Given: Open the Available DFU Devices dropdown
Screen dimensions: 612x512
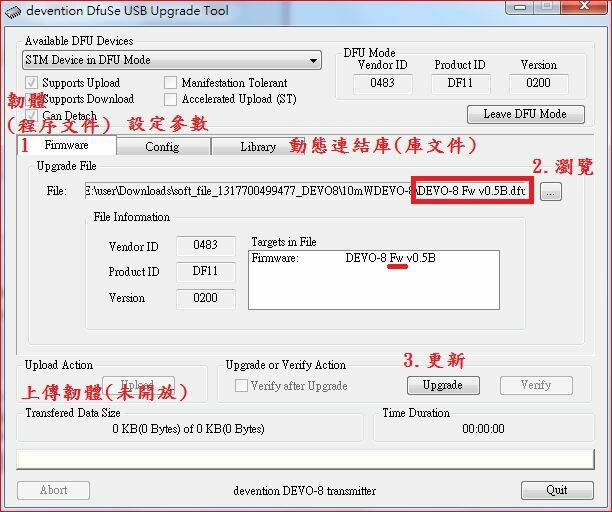Looking at the screenshot, I should coord(172,60).
